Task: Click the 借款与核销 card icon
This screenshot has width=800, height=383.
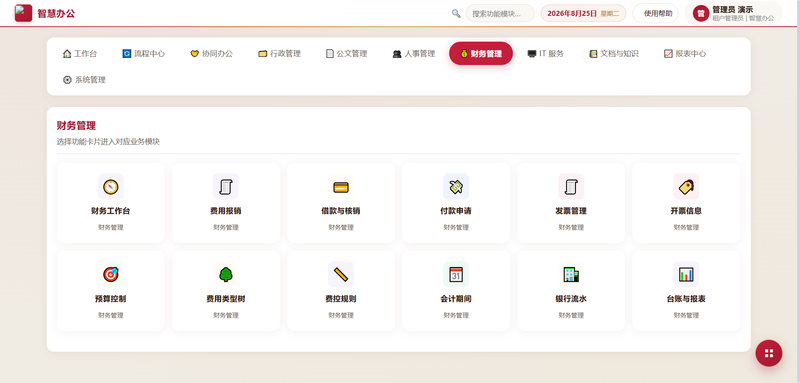Action: point(341,187)
